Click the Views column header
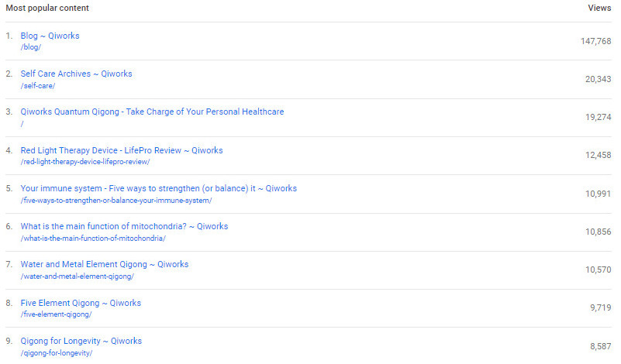The image size is (621, 364). click(x=600, y=8)
